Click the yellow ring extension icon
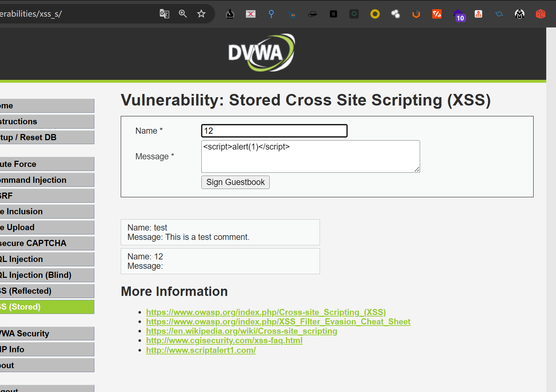Viewport: 556px width, 392px height. point(375,14)
